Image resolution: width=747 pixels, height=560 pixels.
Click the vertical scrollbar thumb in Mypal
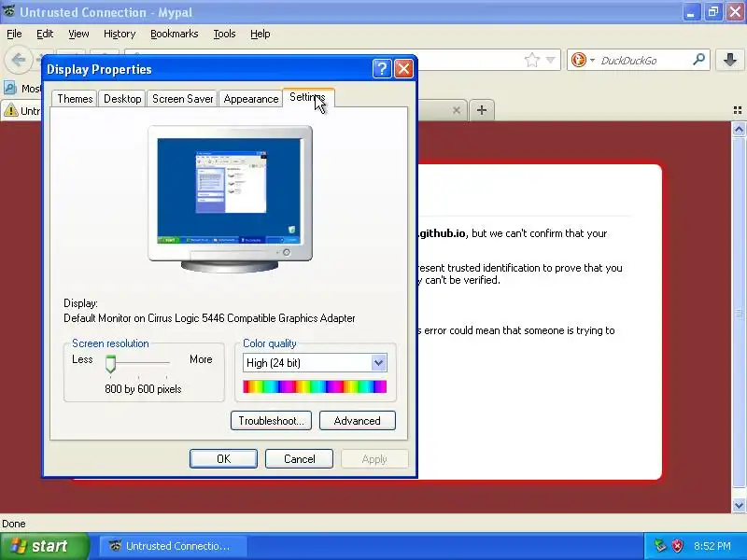tap(739, 313)
